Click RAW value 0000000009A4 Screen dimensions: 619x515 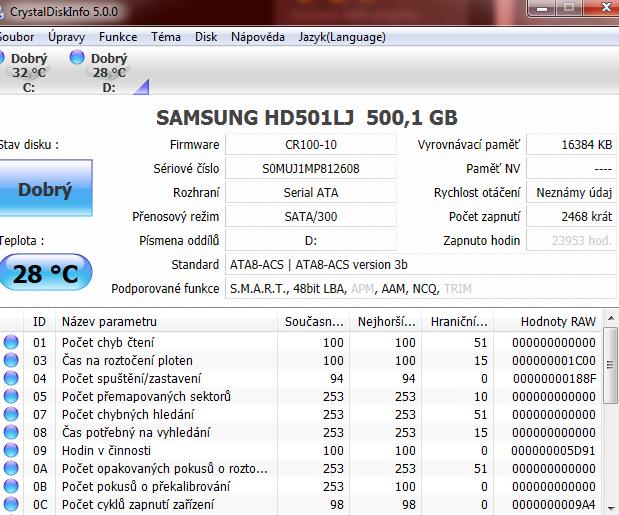554,504
